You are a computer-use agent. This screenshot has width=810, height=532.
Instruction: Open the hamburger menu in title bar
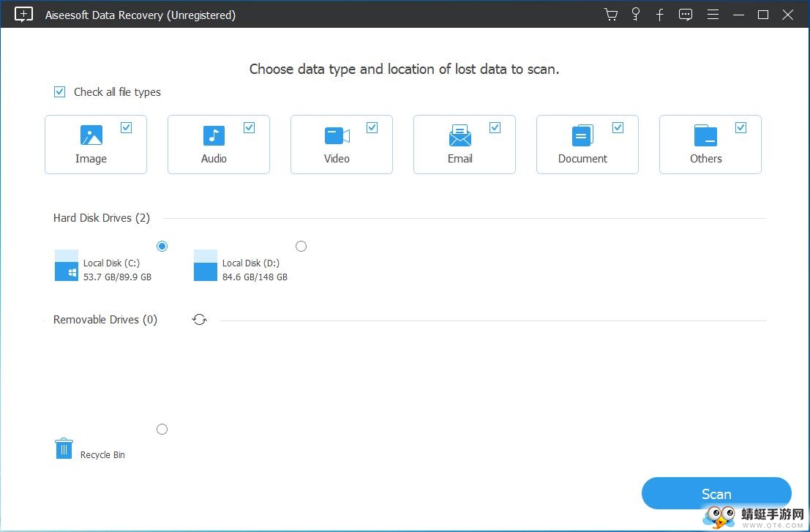(713, 15)
